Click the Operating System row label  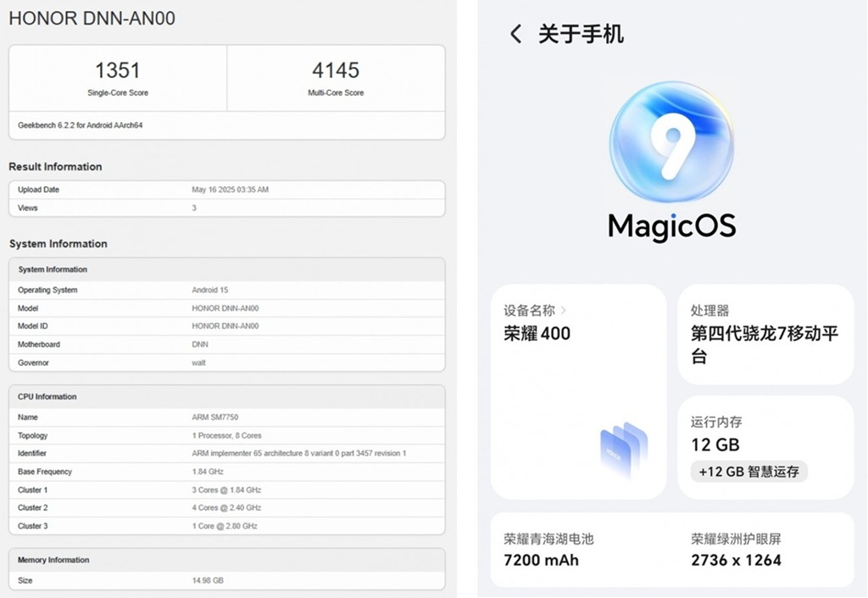click(47, 290)
